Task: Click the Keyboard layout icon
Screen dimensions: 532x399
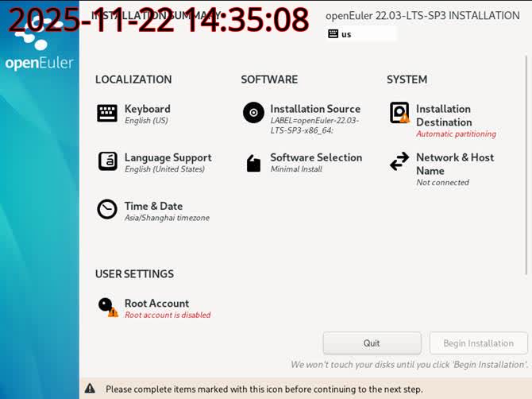Action: 107,114
